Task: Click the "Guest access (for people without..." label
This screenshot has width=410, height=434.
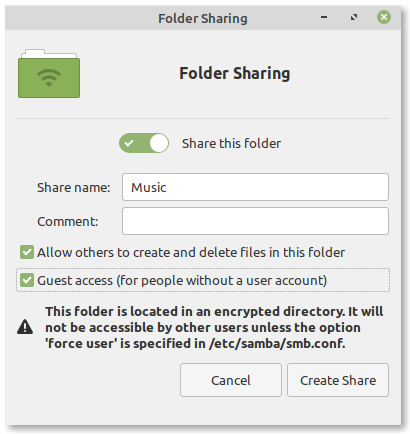Action: pos(182,281)
